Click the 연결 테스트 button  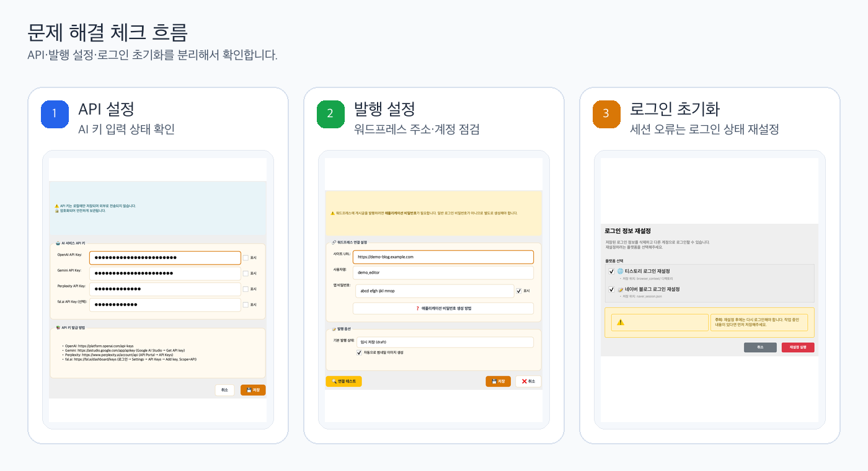click(343, 381)
